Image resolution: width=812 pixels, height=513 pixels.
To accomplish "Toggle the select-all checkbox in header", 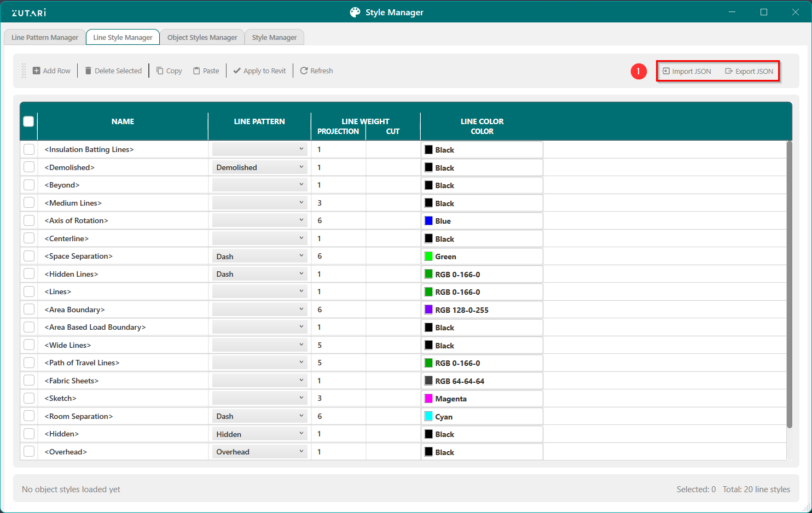I will (29, 121).
